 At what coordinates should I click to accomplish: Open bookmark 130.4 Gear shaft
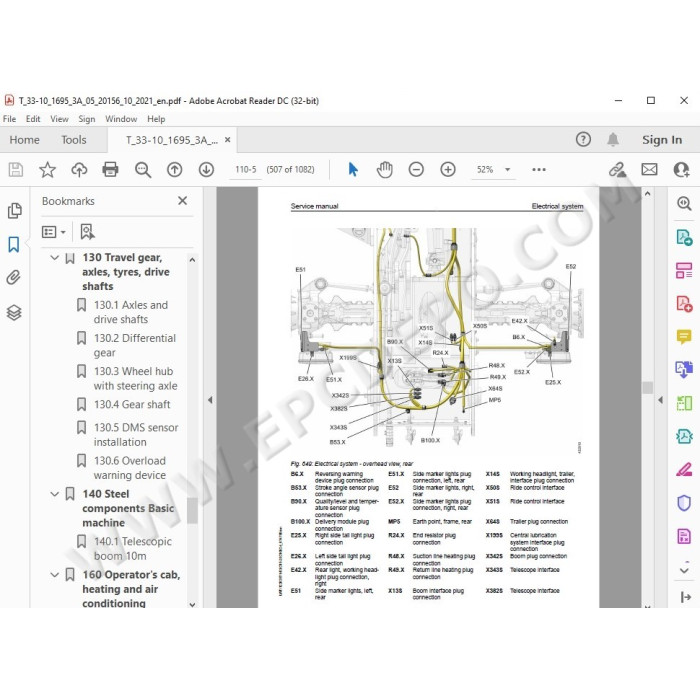(132, 404)
